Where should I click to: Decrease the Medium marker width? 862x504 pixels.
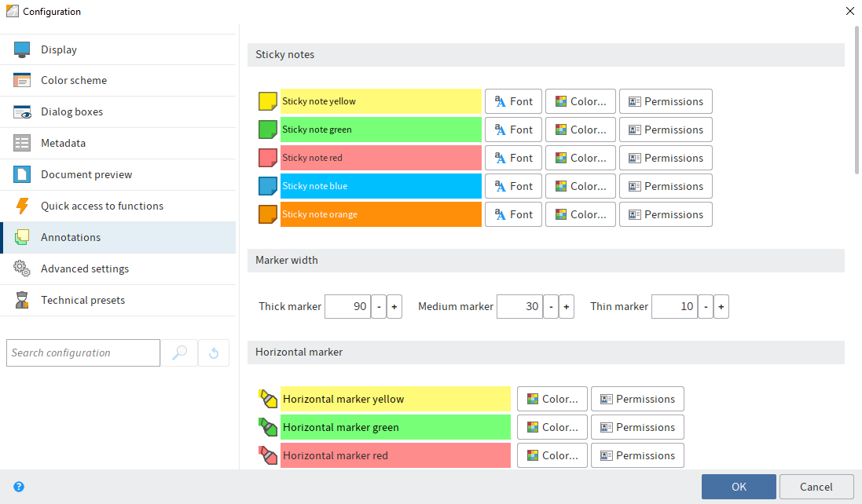pyautogui.click(x=551, y=306)
